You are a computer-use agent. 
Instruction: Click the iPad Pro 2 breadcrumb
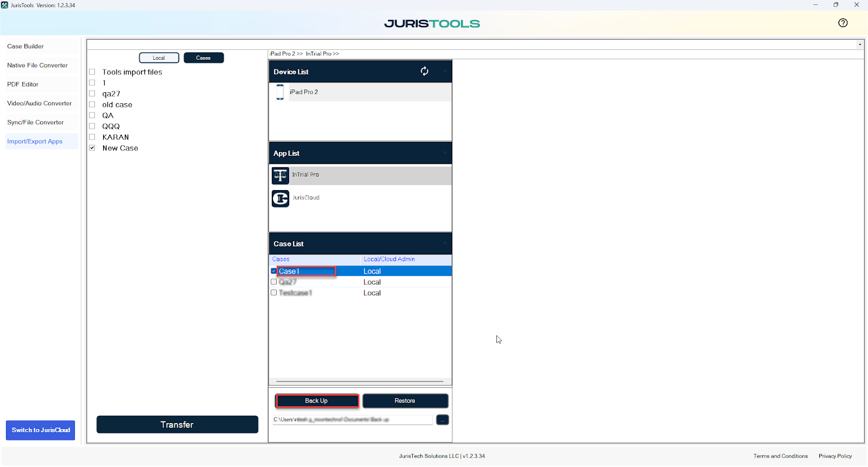click(x=286, y=54)
